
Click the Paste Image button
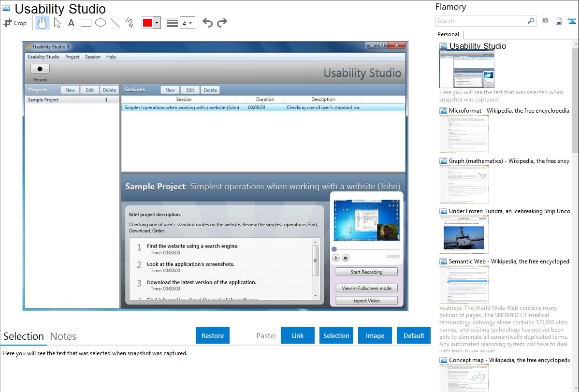click(x=375, y=335)
